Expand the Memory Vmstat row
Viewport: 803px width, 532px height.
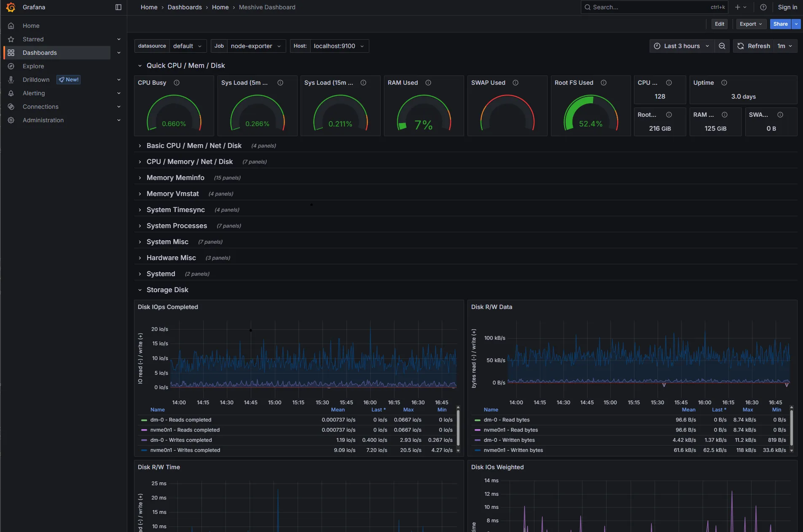[x=172, y=193]
